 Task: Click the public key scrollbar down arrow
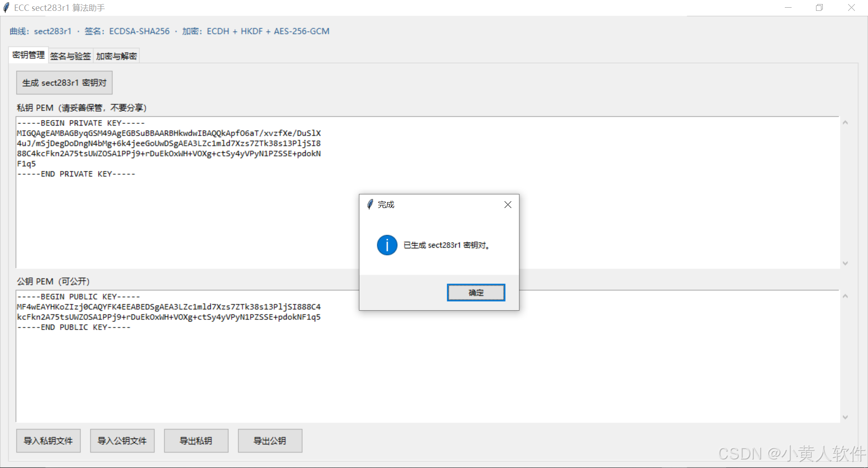point(845,417)
